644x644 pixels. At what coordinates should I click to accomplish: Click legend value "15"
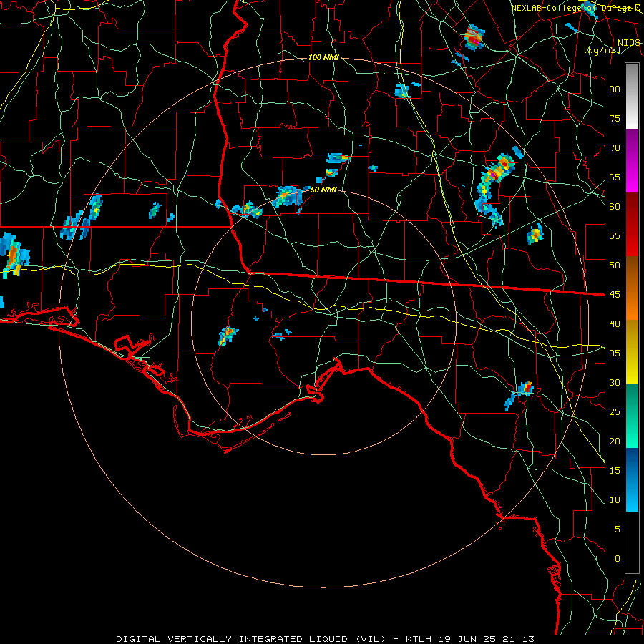(615, 471)
